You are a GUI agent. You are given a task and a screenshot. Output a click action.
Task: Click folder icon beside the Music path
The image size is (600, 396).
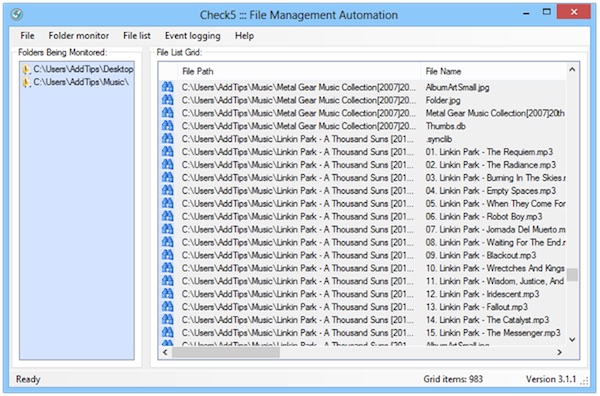coord(26,82)
